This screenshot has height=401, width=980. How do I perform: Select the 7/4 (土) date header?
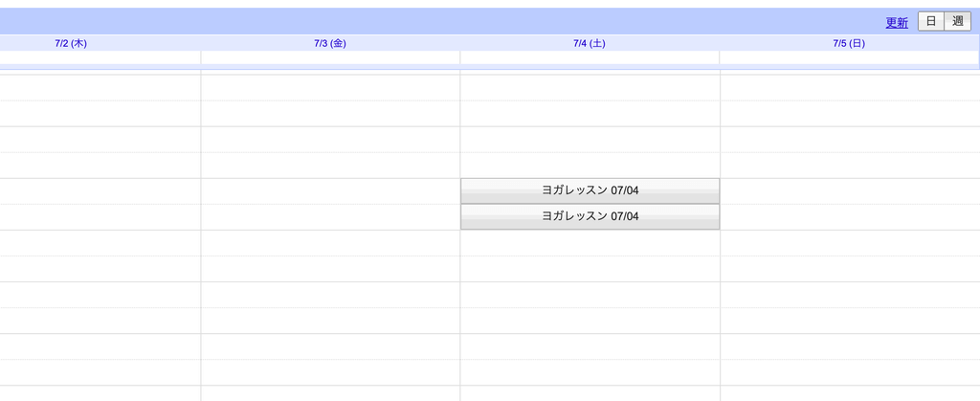[590, 43]
